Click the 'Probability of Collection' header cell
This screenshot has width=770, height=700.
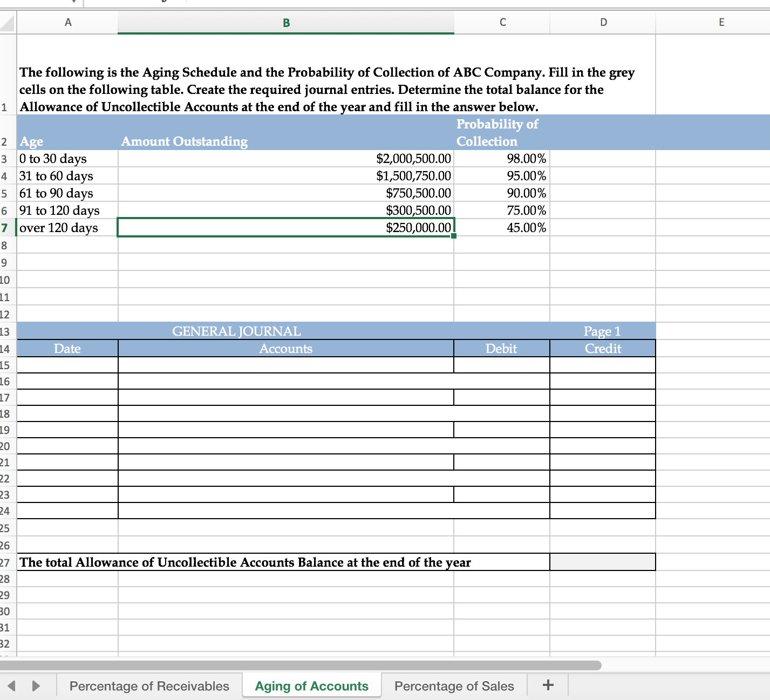point(502,132)
